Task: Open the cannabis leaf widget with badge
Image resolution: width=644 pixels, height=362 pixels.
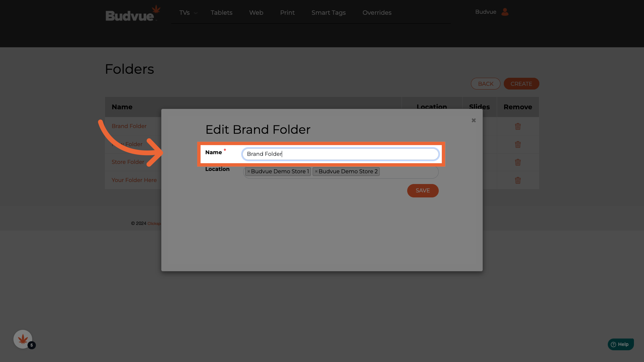Action: tap(23, 339)
